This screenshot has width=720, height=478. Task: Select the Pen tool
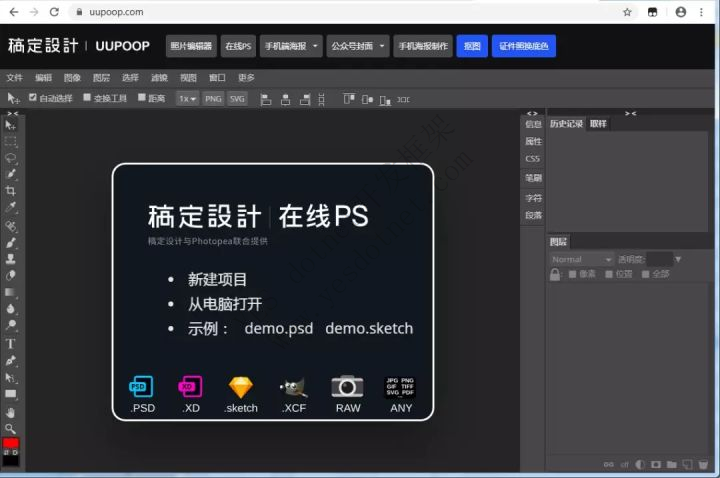[x=10, y=361]
